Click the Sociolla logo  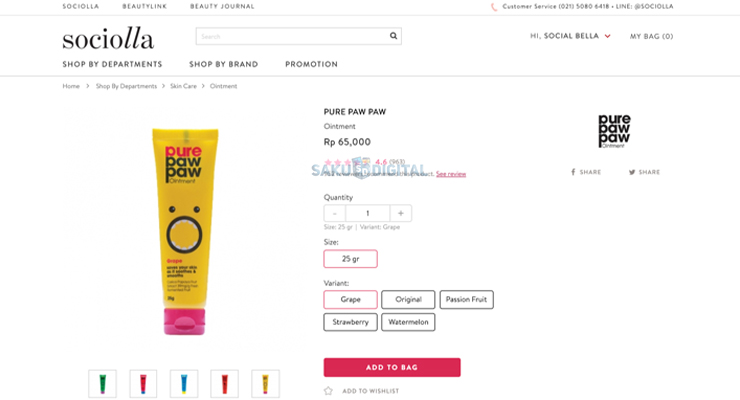tap(107, 40)
